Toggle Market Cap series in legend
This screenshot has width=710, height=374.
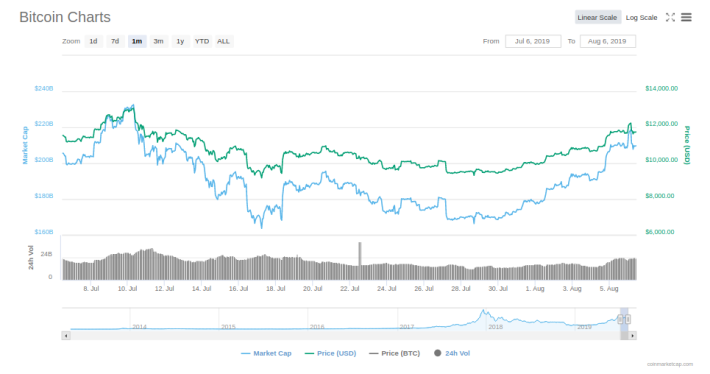(266, 353)
